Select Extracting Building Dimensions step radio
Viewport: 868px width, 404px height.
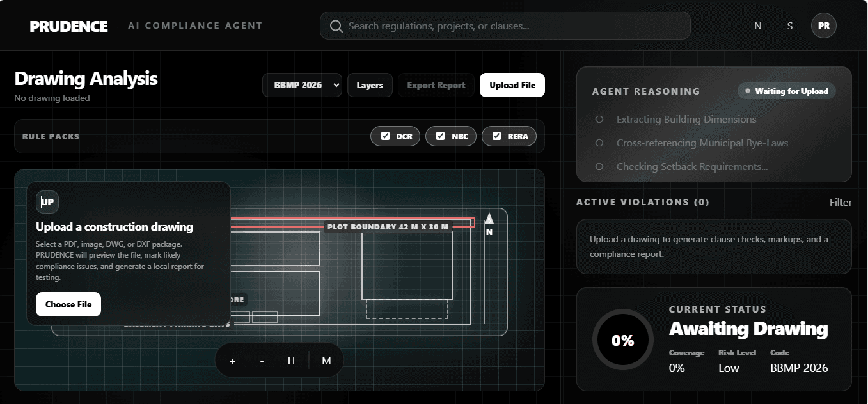pos(599,120)
